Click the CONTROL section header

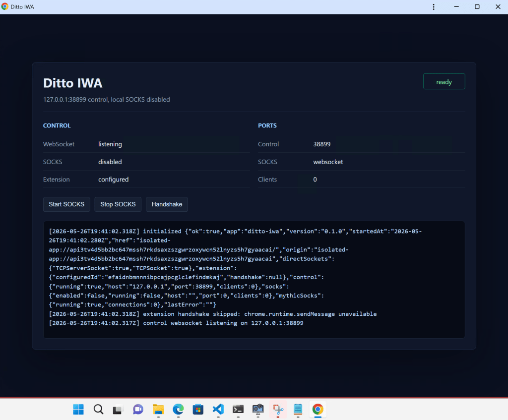[x=57, y=125]
